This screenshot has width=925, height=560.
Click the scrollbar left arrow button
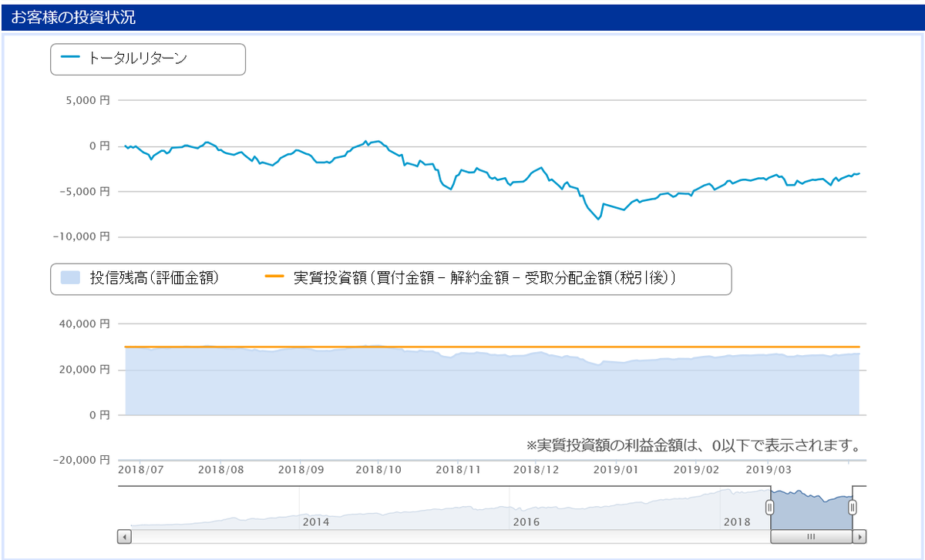[124, 536]
